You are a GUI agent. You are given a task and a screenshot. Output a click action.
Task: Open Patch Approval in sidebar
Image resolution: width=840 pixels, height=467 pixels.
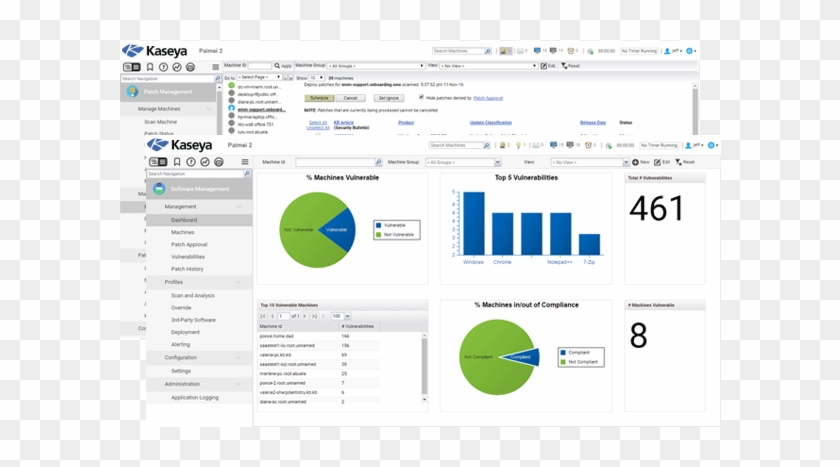click(x=189, y=245)
